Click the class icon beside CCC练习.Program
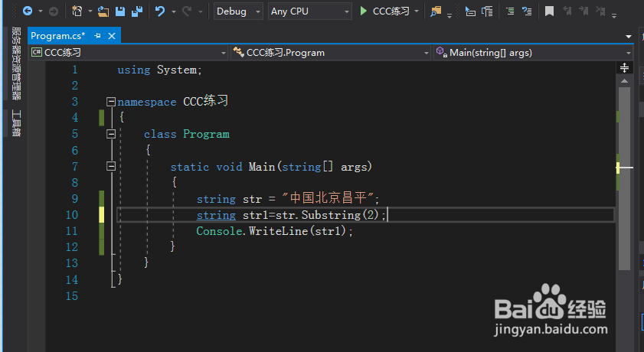The image size is (644, 352). point(239,52)
